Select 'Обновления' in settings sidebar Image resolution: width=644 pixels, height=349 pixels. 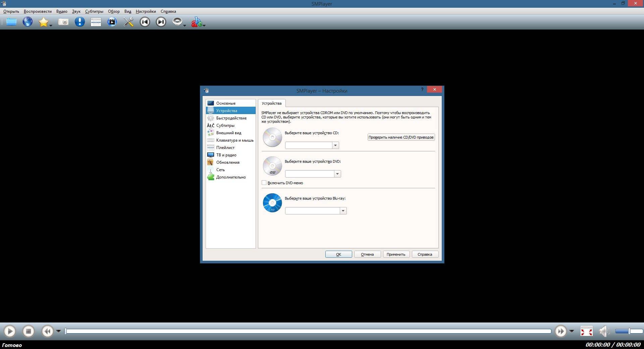(x=231, y=162)
